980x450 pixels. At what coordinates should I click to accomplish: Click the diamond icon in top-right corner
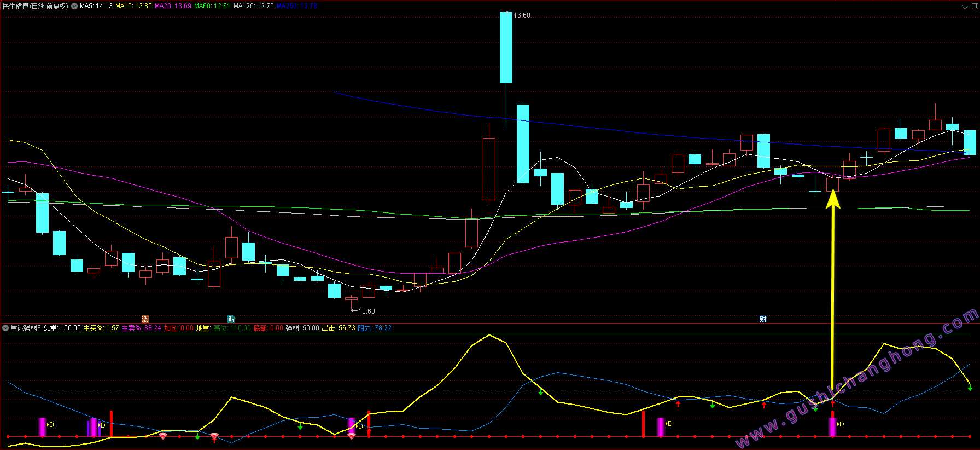(x=965, y=6)
